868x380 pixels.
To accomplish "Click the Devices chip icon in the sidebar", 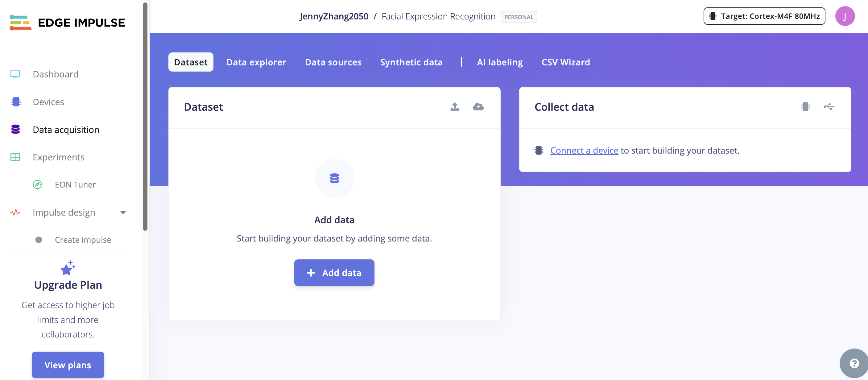I will click(x=16, y=102).
